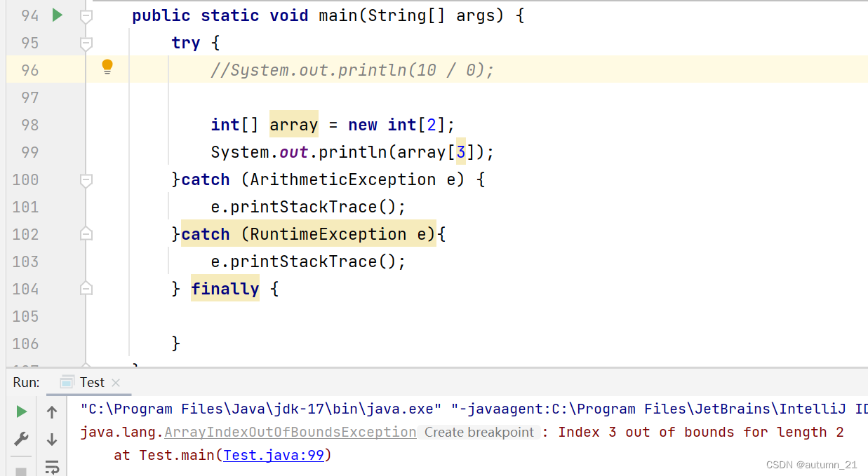868x476 pixels.
Task: Rerun Test with the green play icon
Action: click(x=22, y=412)
